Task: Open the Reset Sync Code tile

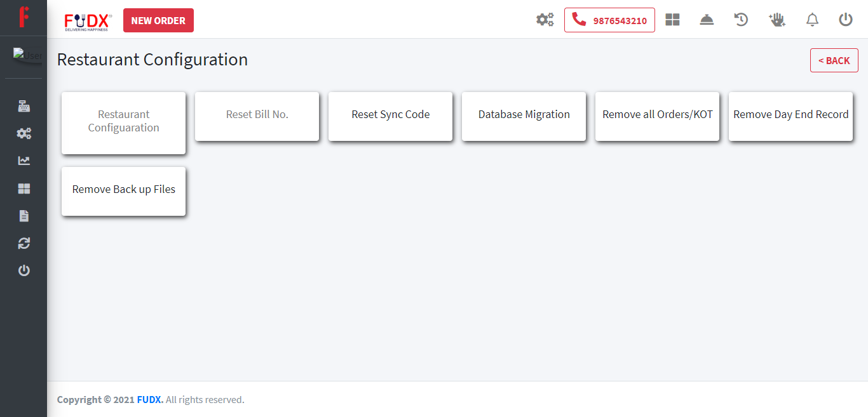Action: click(390, 116)
